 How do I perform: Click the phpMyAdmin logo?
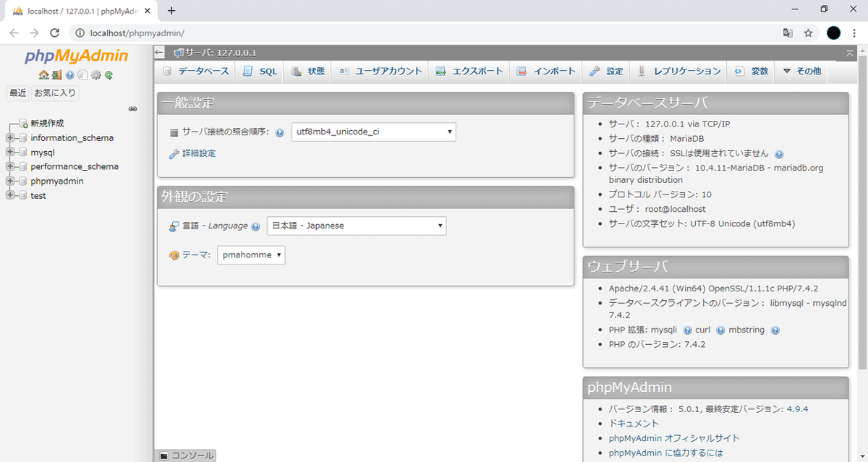click(77, 57)
